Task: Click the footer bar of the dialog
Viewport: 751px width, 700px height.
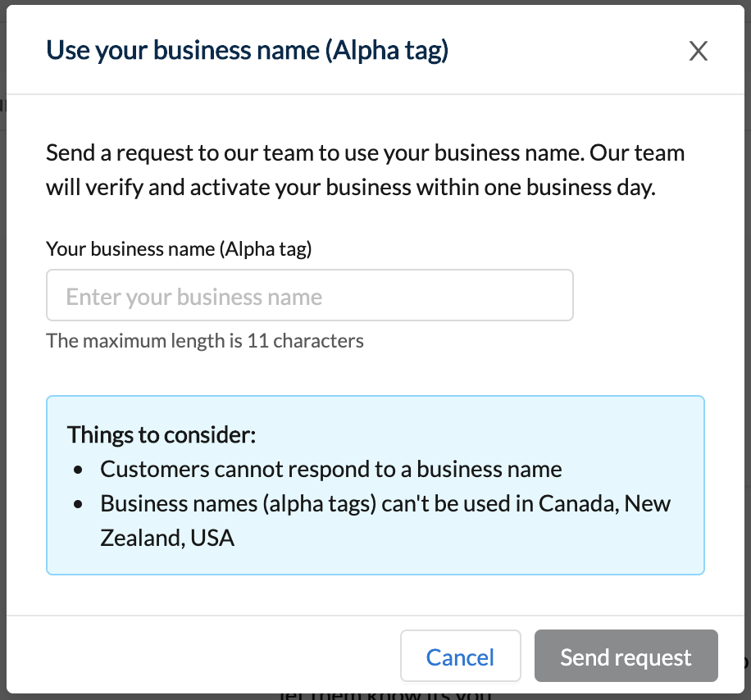Action: point(205,656)
